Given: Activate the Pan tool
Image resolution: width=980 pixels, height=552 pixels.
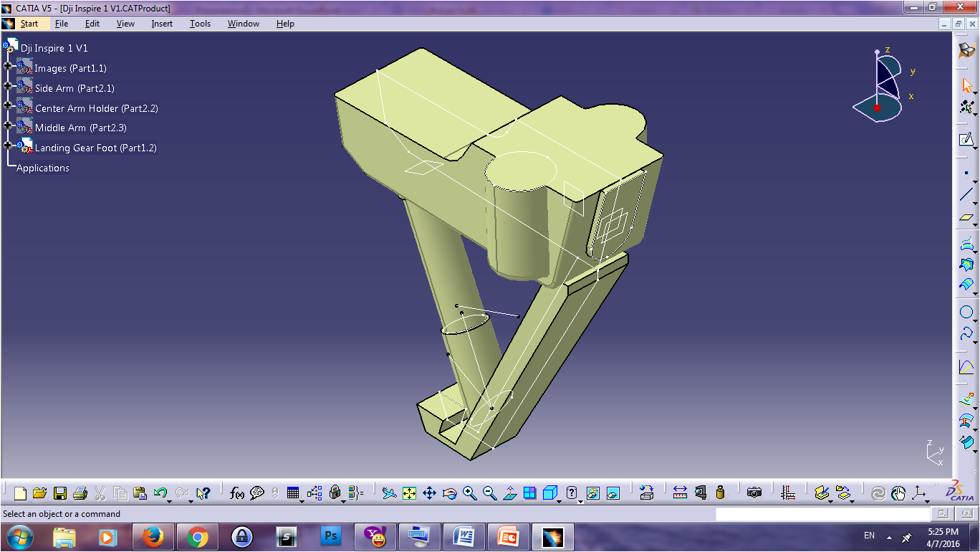Looking at the screenshot, I should 429,493.
